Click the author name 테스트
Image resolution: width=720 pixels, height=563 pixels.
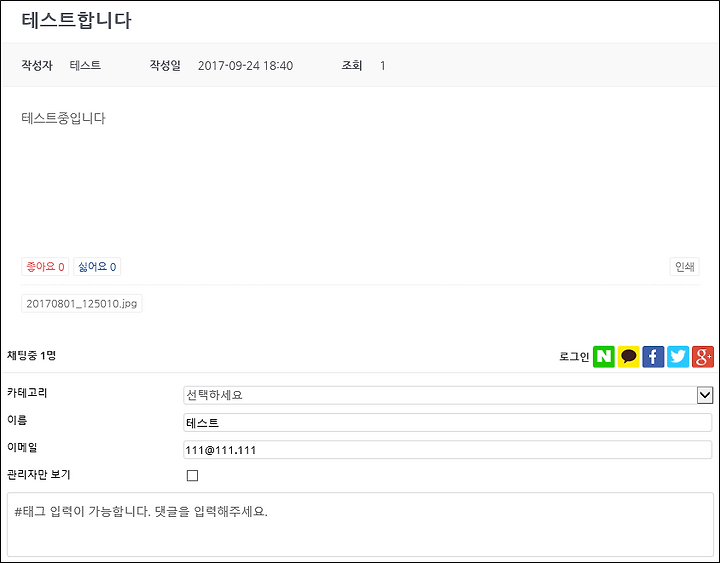tap(85, 65)
